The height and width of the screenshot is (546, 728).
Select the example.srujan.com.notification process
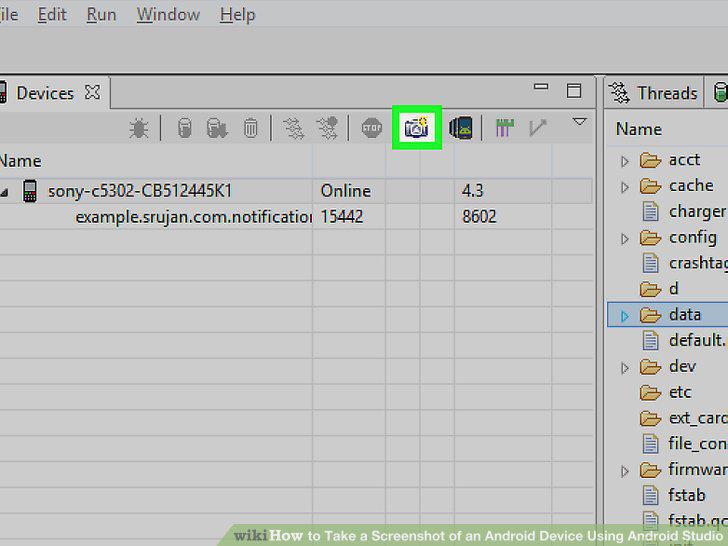(193, 217)
